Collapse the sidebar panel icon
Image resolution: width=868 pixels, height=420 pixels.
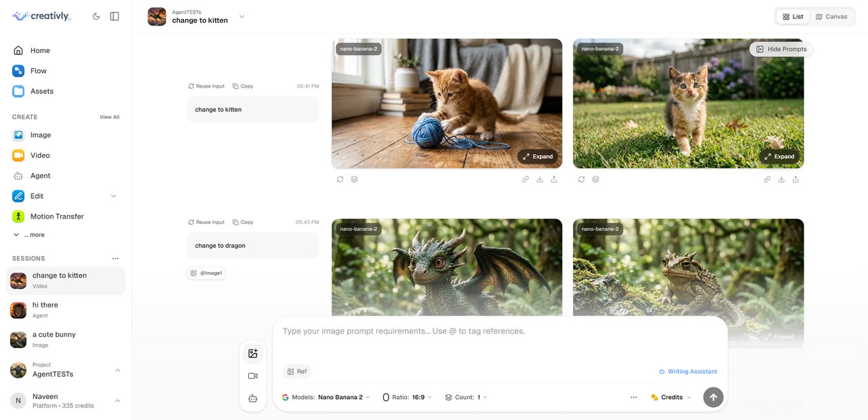(x=115, y=16)
